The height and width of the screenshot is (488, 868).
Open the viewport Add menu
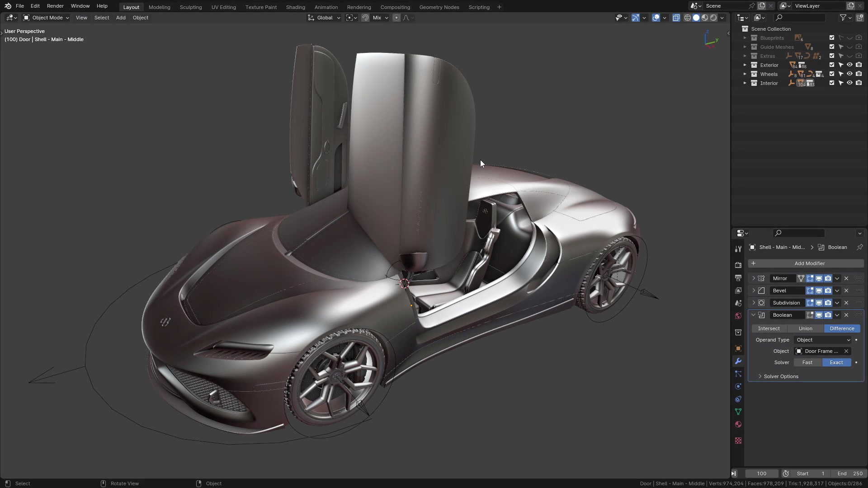pos(121,18)
